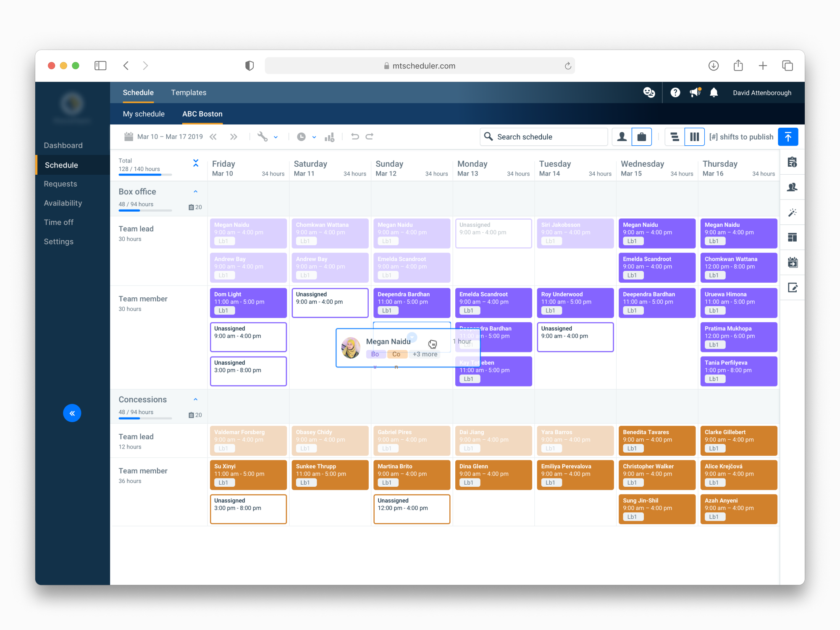Open Unassigned 3:00 pm Box office Friday shift

click(x=248, y=371)
